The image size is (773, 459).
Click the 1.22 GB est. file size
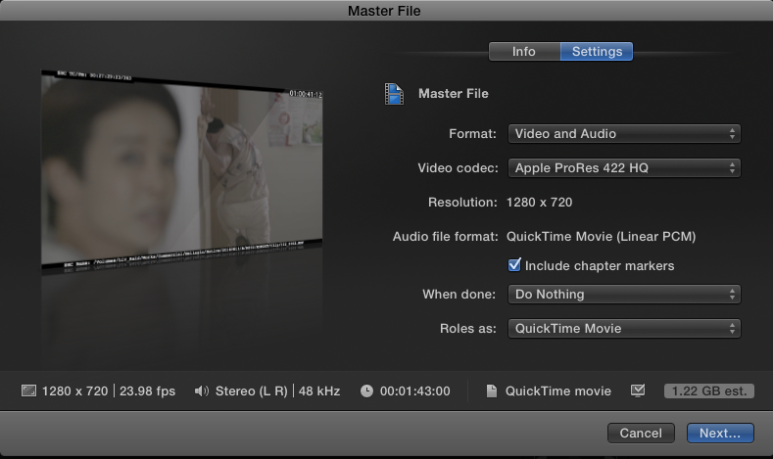[x=709, y=391]
